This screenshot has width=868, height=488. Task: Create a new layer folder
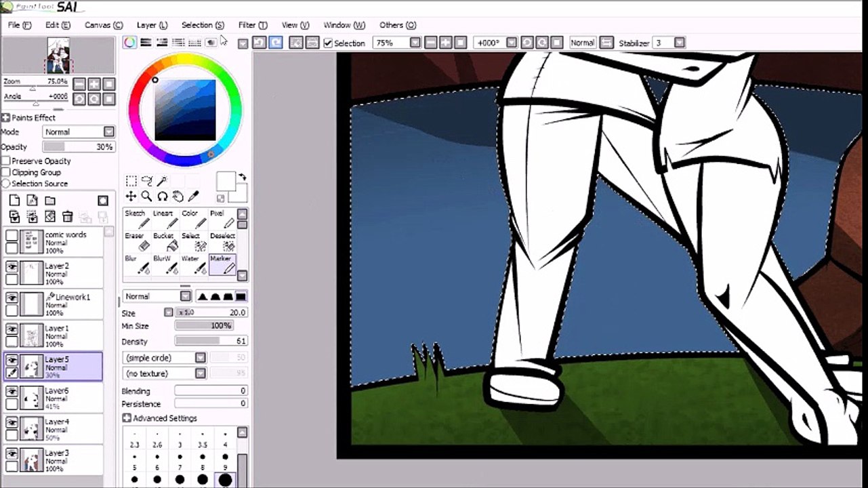[50, 201]
